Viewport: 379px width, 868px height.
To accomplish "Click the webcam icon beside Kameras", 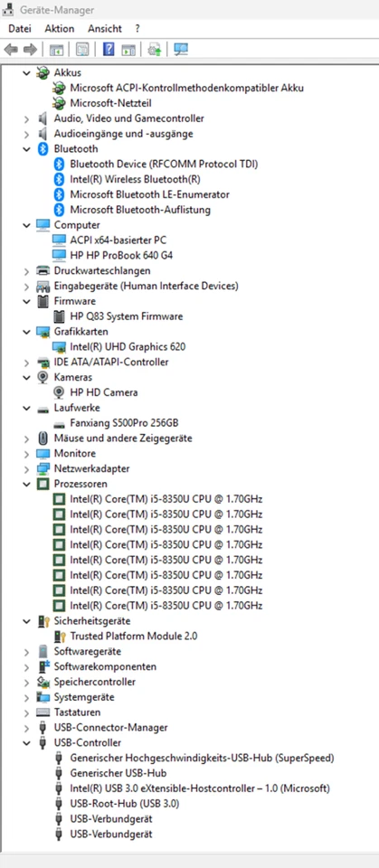I will (x=43, y=377).
